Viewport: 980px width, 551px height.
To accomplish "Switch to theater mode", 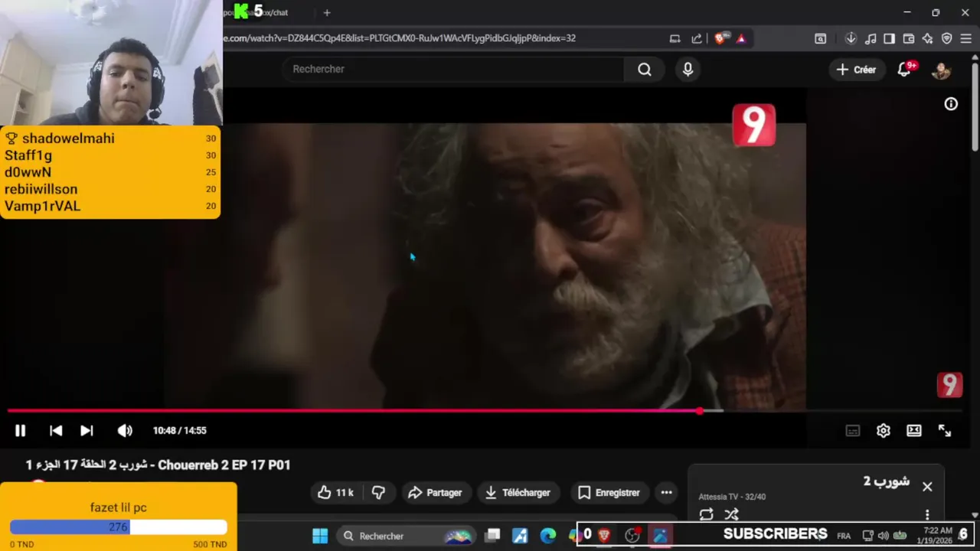I will [x=914, y=431].
